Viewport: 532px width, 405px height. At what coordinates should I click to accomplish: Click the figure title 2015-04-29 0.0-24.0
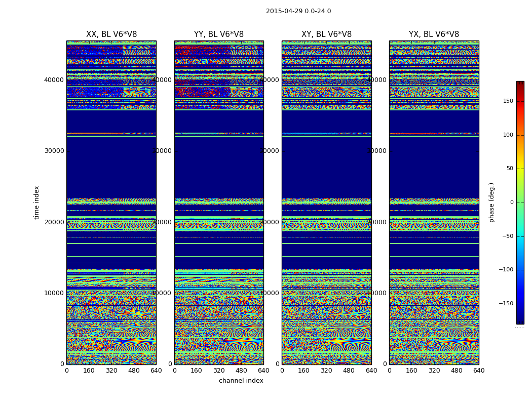(x=298, y=11)
